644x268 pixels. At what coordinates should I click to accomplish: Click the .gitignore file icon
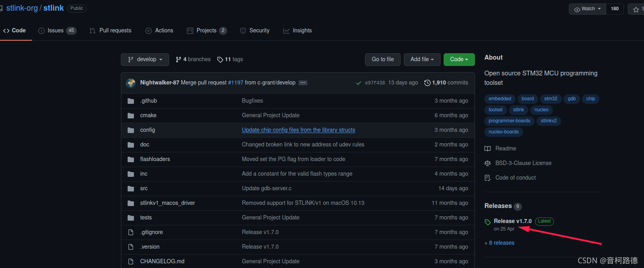tap(131, 232)
